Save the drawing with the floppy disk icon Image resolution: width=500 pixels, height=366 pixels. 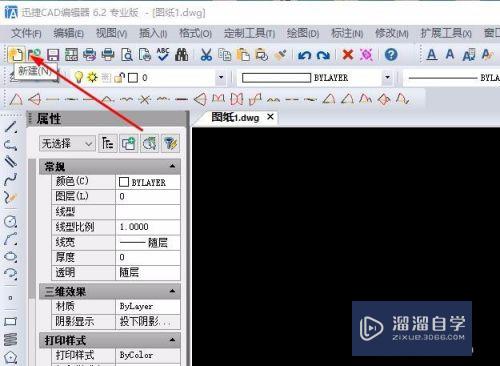pyautogui.click(x=53, y=55)
